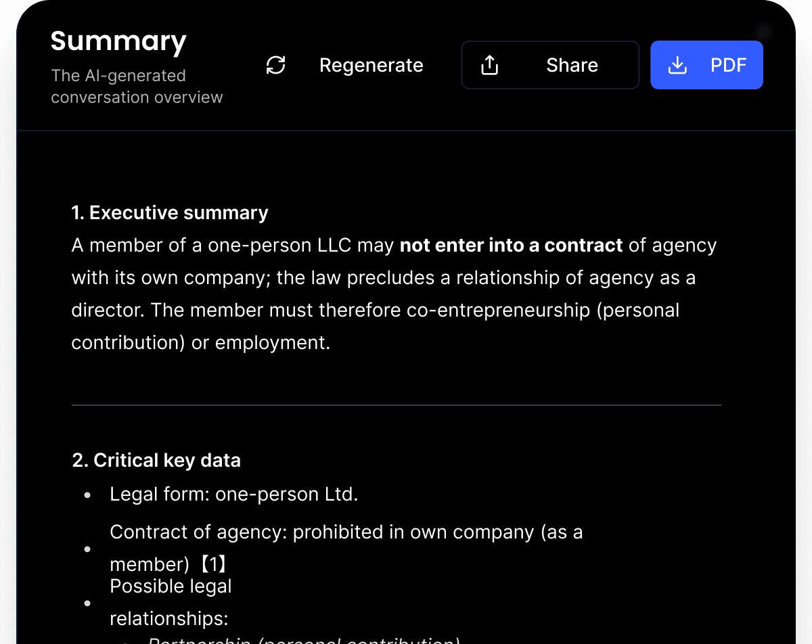Open citation reference 【1】
The height and width of the screenshot is (644, 812).
tap(213, 564)
